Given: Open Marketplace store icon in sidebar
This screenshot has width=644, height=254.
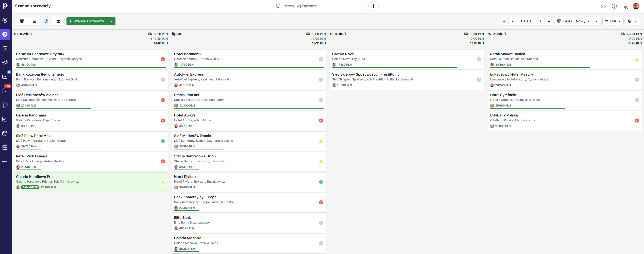Looking at the screenshot, I should pos(5,147).
